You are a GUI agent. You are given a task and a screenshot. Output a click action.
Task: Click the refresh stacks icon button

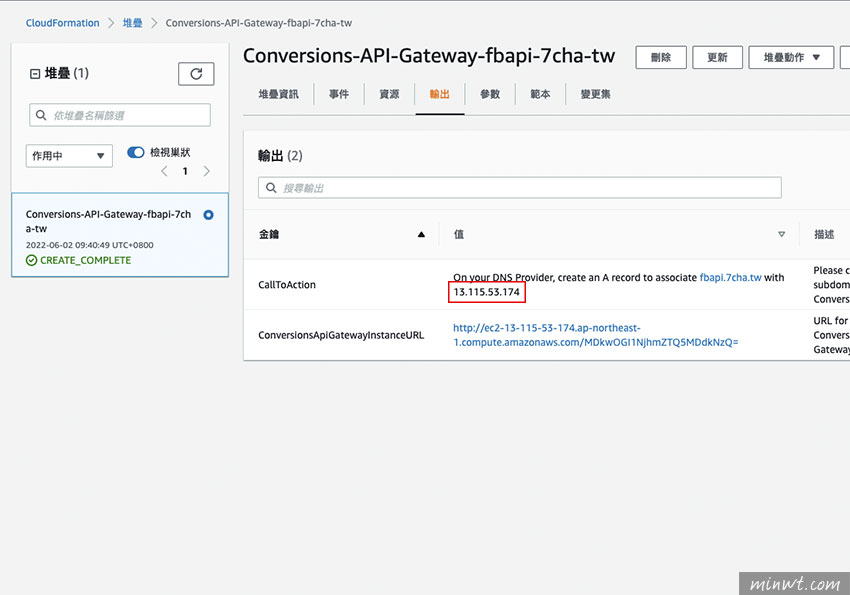[196, 74]
